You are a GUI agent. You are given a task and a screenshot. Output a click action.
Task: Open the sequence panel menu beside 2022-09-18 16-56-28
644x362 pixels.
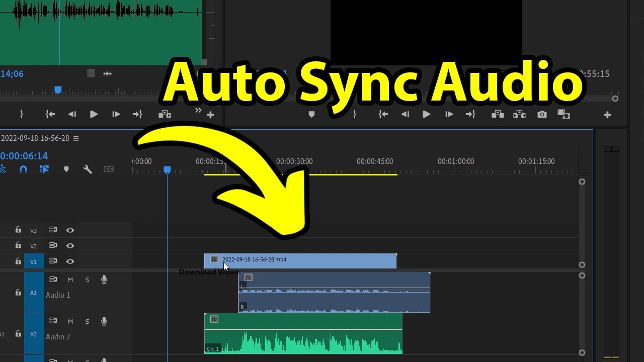(76, 138)
